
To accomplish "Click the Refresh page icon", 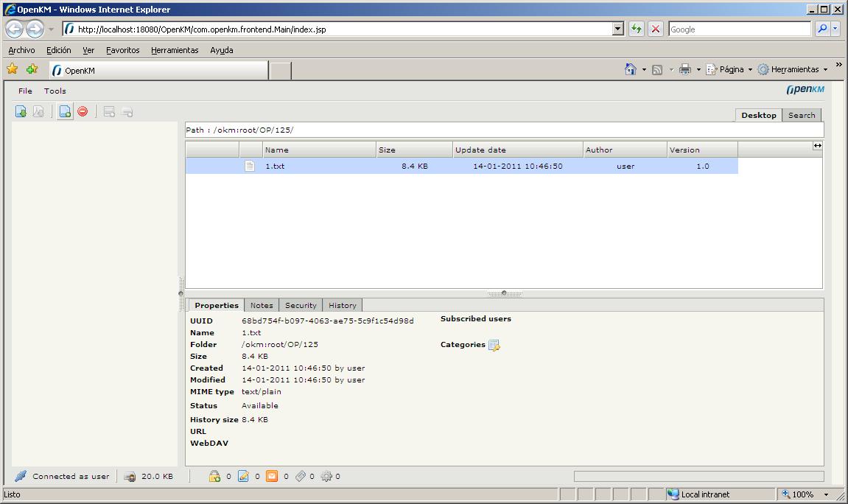I will tap(636, 29).
